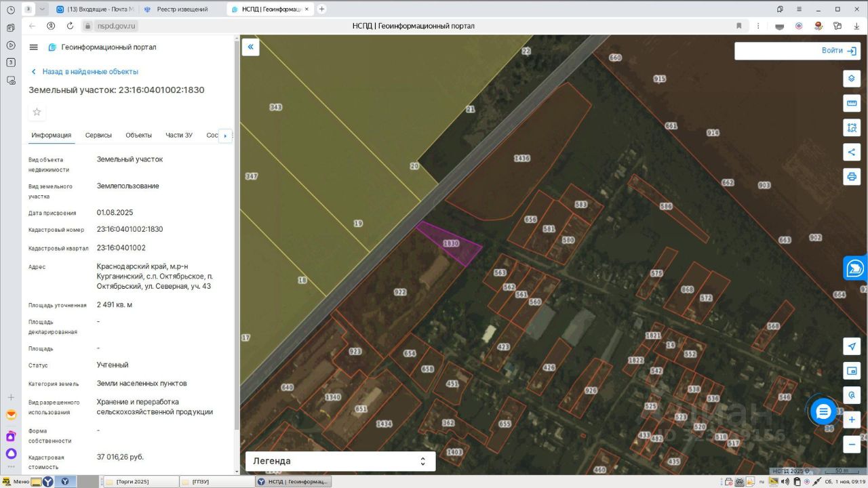Image resolution: width=868 pixels, height=488 pixels.
Task: Open the portal hamburger menu
Action: pos(34,47)
